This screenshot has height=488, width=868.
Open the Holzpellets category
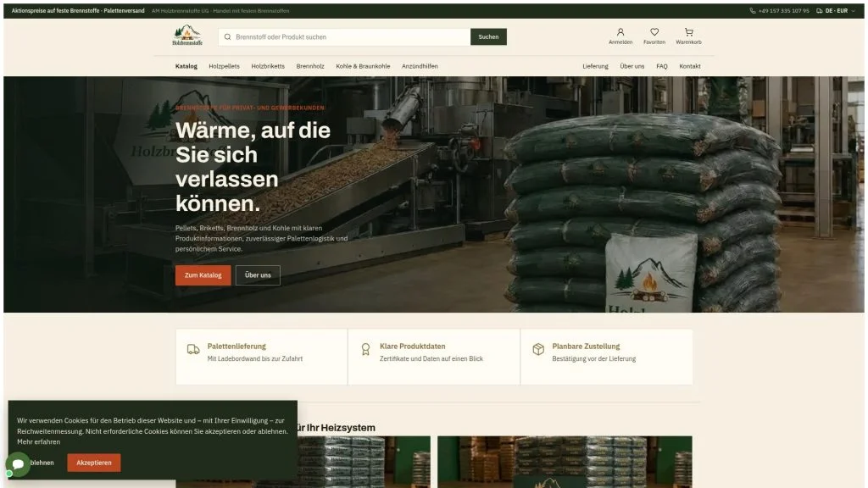point(224,66)
